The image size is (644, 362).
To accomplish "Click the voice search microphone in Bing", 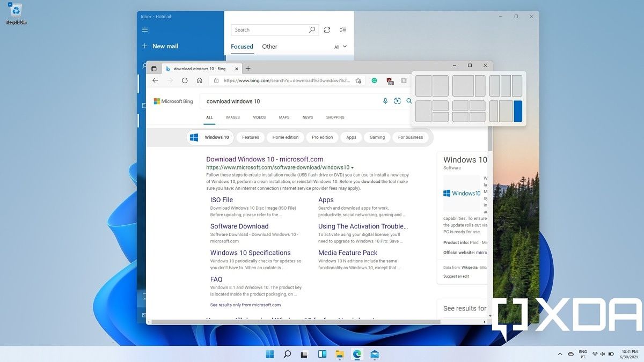I will click(x=385, y=101).
